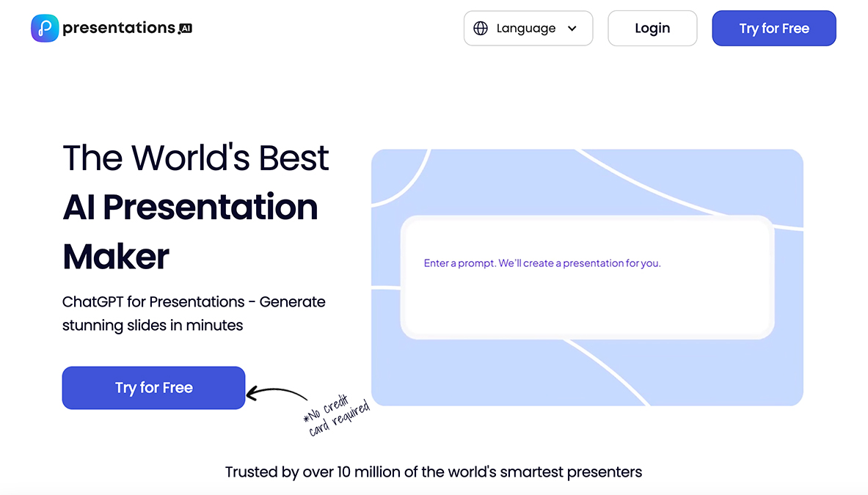Expand the Language dropdown chevron arrow
Image resolution: width=868 pixels, height=495 pixels.
coord(572,29)
